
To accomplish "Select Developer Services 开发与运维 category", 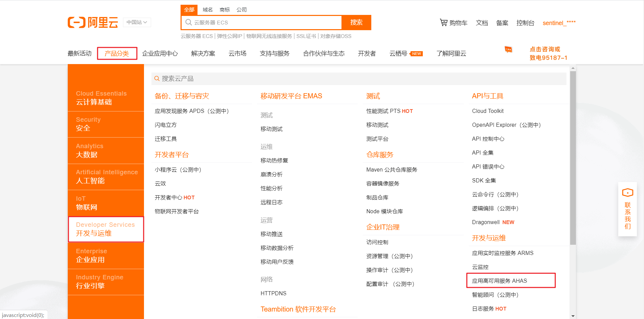I will click(106, 229).
